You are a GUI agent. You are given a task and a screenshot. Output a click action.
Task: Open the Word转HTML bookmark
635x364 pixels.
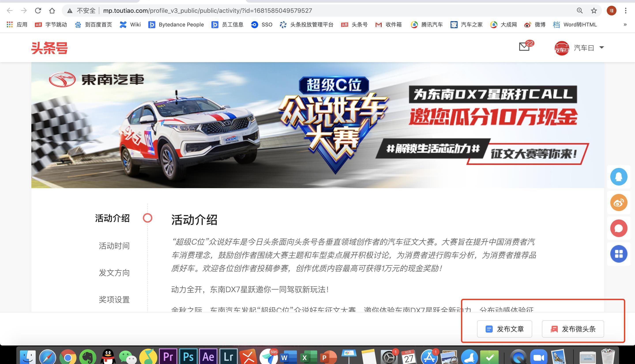pos(575,24)
